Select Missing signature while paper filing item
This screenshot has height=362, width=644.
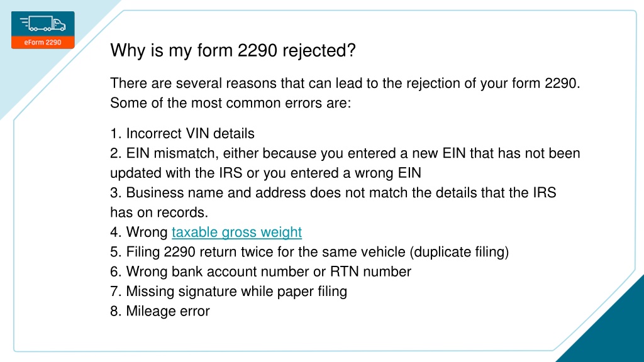click(x=228, y=292)
